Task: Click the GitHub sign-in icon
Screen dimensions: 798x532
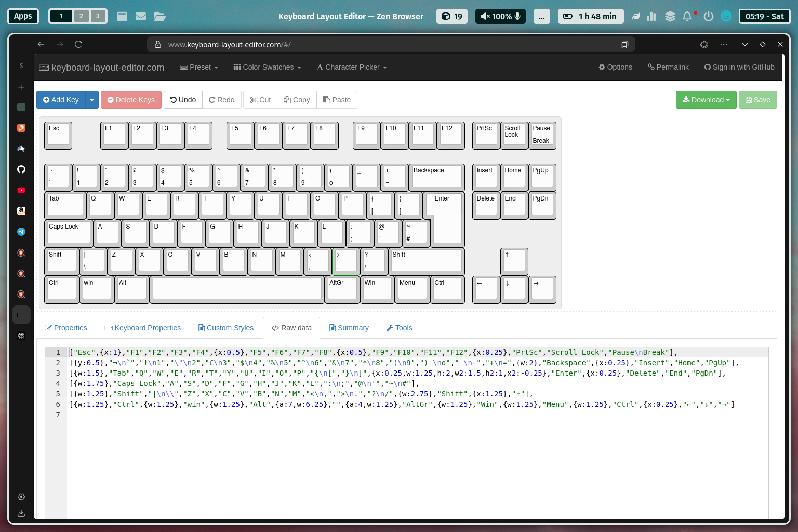Action: (708, 67)
